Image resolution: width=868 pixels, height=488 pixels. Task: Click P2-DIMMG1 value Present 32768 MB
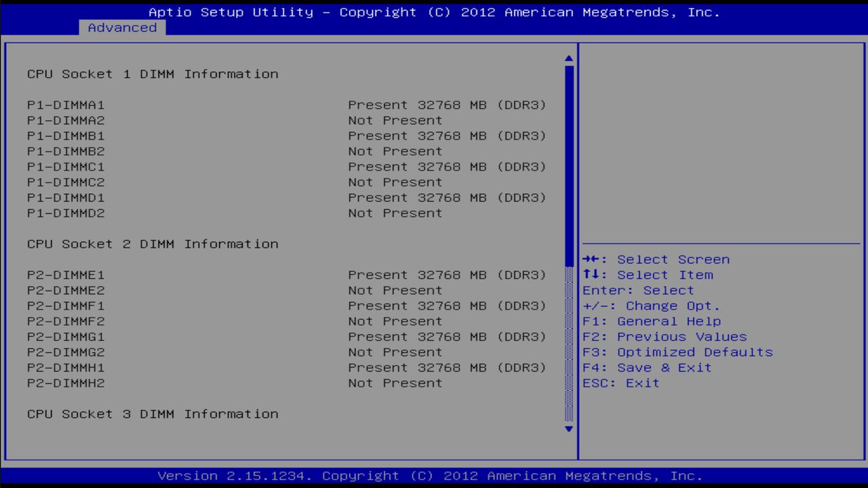point(447,337)
